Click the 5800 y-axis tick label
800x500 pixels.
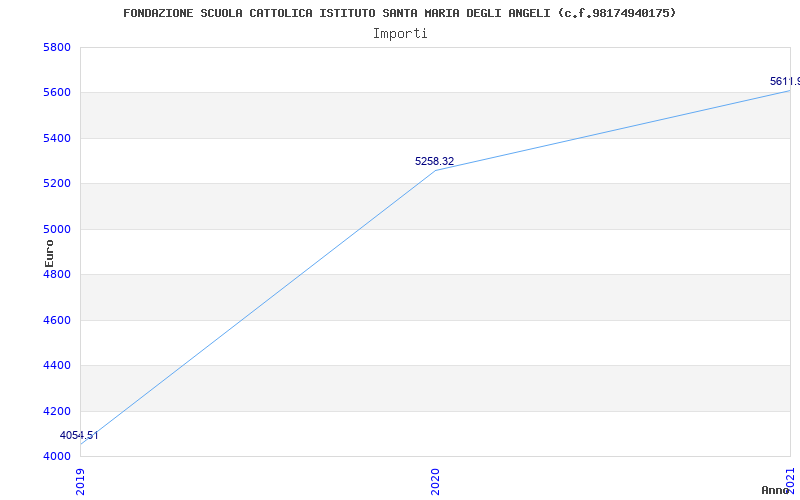point(57,47)
